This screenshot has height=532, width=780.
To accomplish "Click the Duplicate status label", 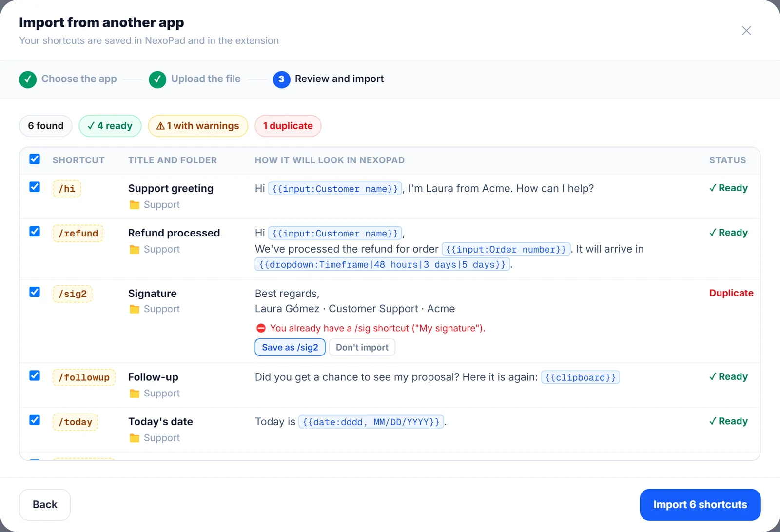I will point(731,293).
